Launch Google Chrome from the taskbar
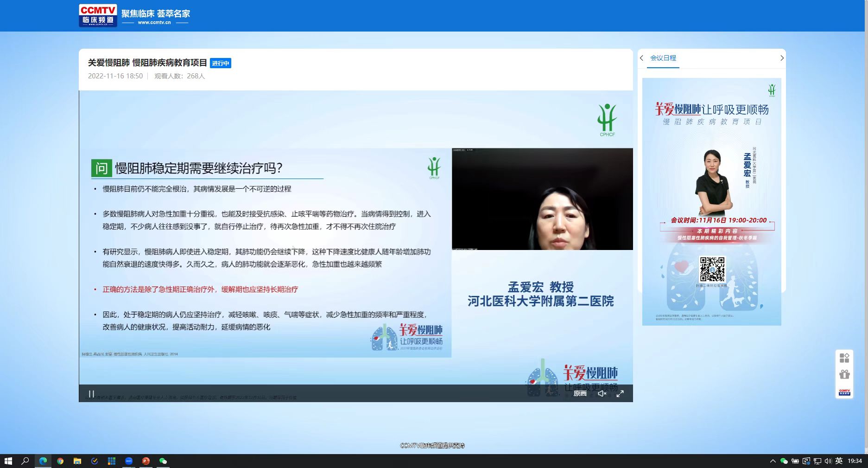 coord(60,461)
